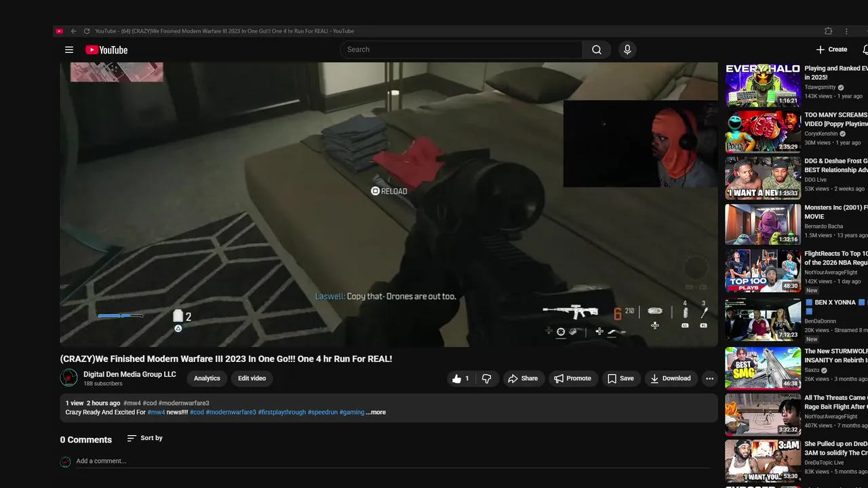
Task: Open the #firstplaythrough hashtag link
Action: [281, 412]
